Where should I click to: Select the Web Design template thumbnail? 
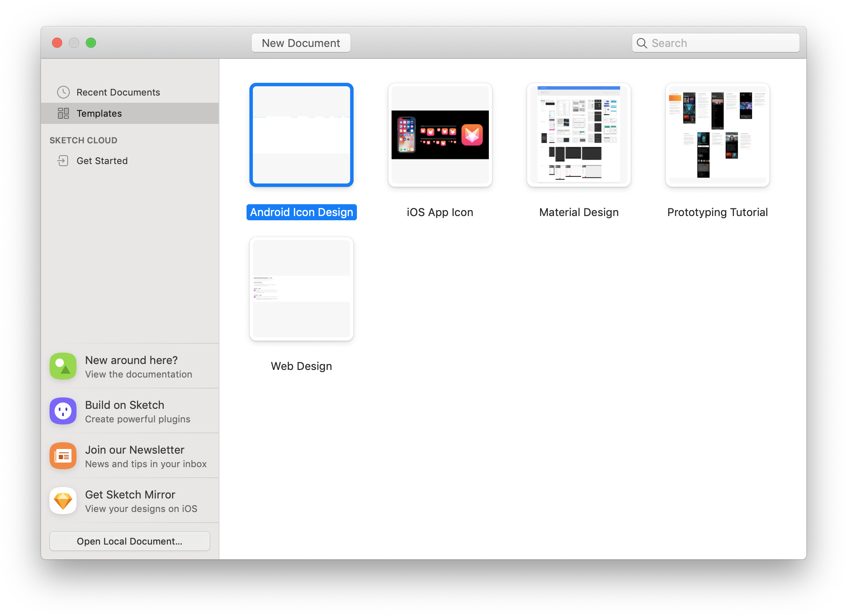point(302,289)
